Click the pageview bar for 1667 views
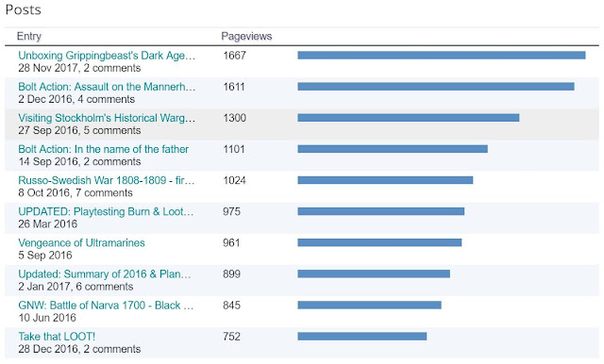 [x=442, y=56]
